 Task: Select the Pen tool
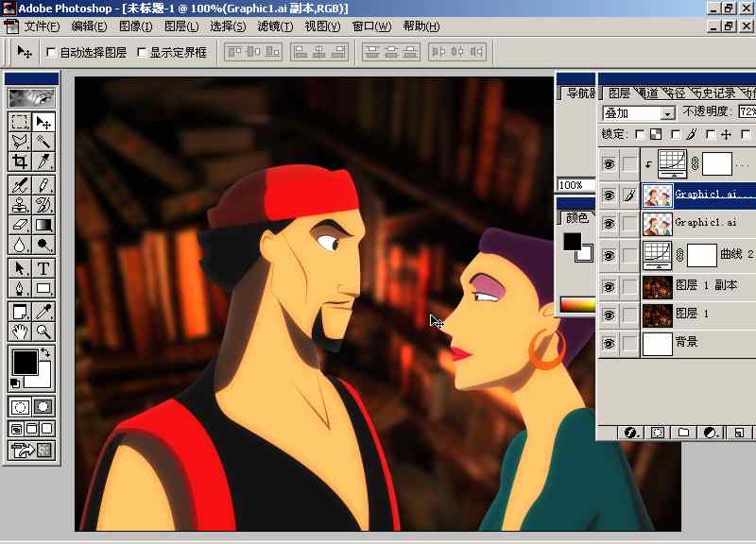pyautogui.click(x=20, y=288)
